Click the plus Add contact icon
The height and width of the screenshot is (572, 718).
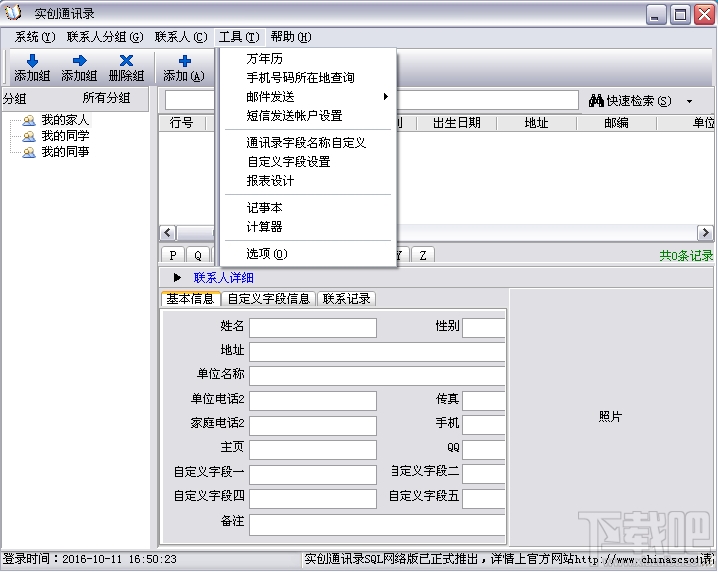click(x=185, y=60)
